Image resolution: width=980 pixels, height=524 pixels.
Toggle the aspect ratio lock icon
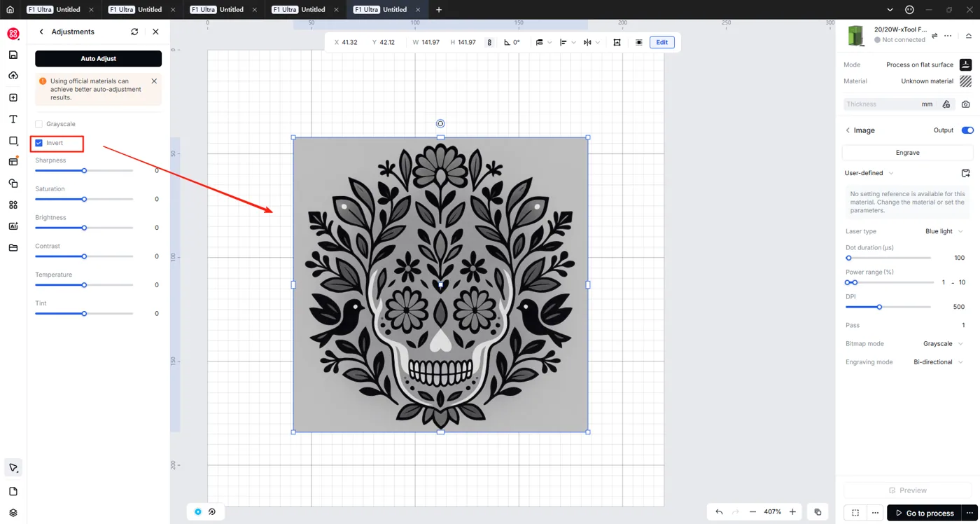click(489, 42)
